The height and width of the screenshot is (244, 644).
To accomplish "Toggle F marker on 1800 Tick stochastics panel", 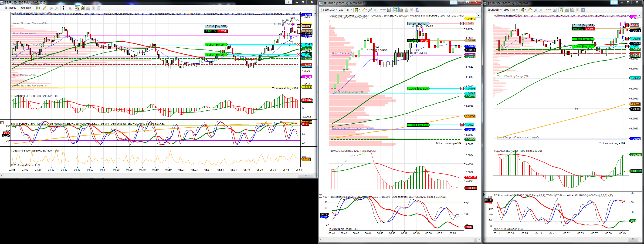I will click(x=485, y=194).
